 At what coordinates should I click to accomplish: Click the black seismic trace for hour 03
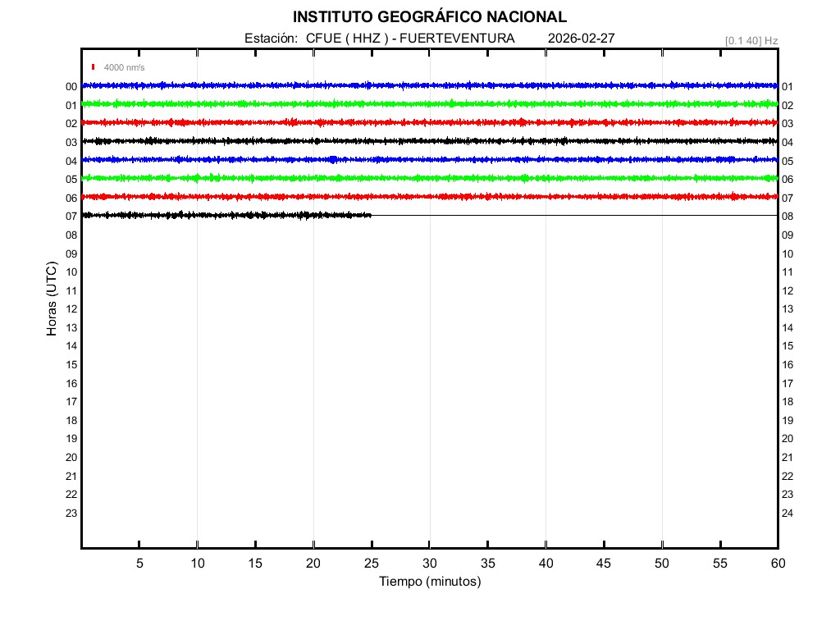pos(429,141)
